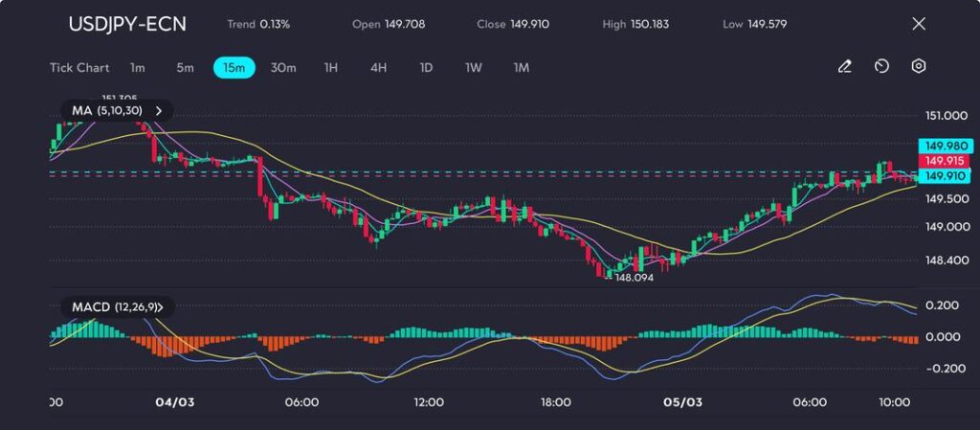
Task: Click the red 149.915 price label
Action: [x=945, y=161]
